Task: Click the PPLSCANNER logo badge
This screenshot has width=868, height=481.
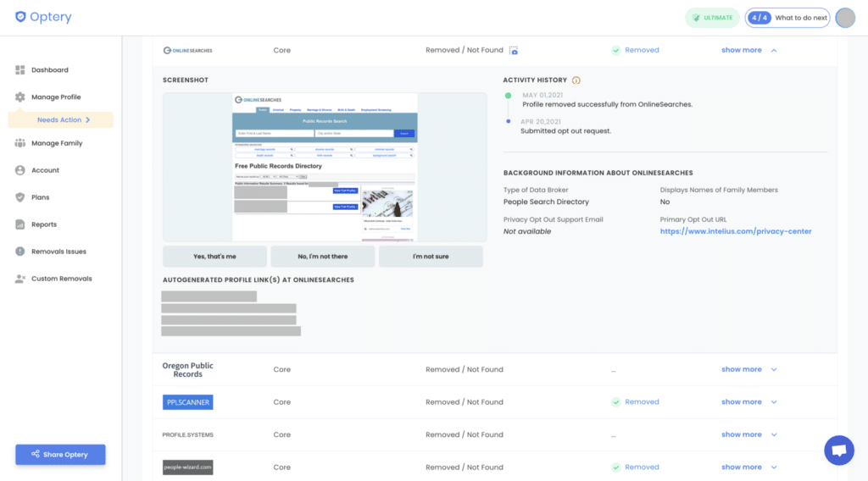Action: (187, 402)
